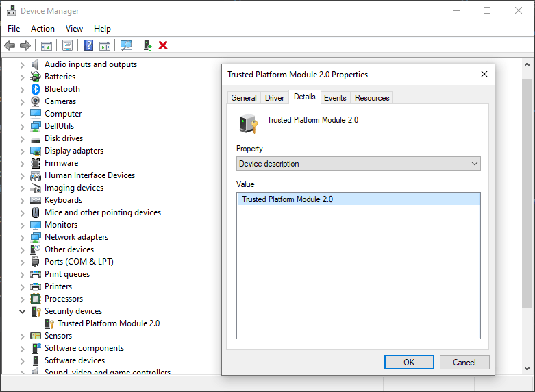
Task: Click the Bluetooth category icon
Action: point(36,89)
